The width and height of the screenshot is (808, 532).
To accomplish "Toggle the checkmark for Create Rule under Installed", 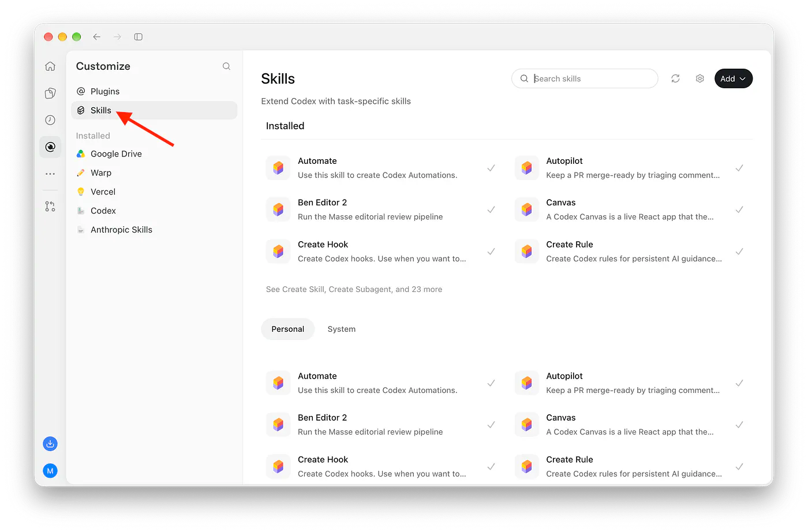I will [x=739, y=252].
